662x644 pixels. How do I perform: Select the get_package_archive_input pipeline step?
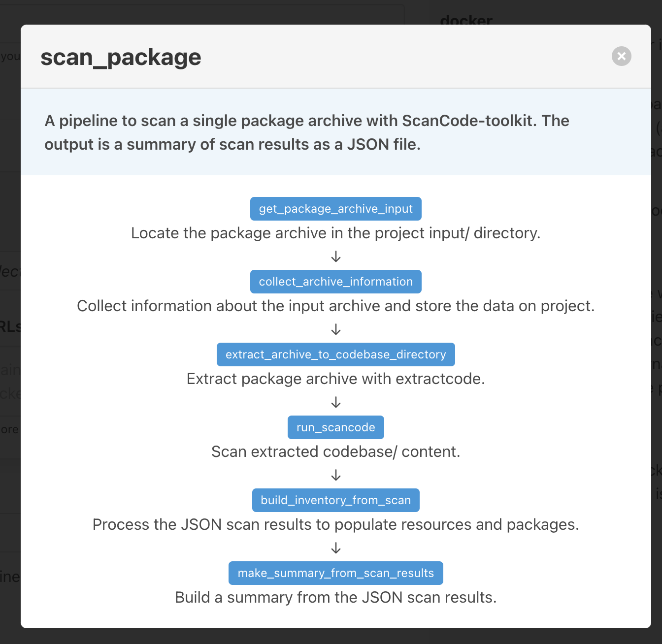(x=335, y=208)
